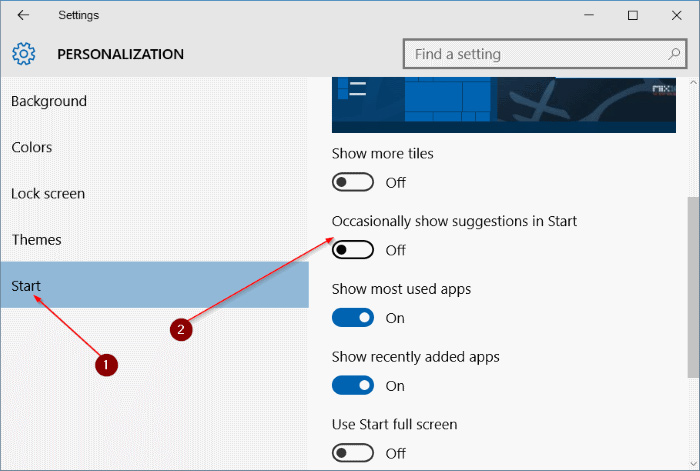Close the Settings window
This screenshot has height=471, width=700.
tap(676, 15)
